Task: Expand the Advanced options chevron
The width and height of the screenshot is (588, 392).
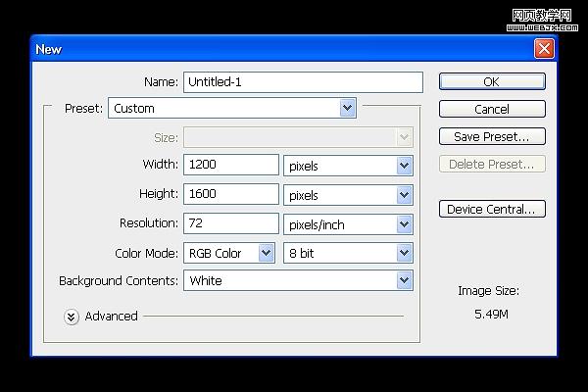Action: [x=72, y=317]
